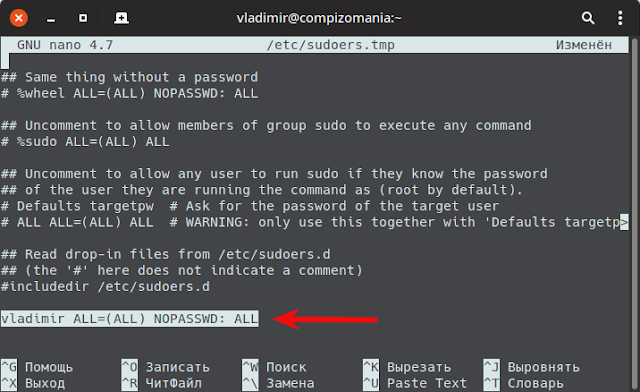This screenshot has width=640, height=392.
Task: Click the ^\ Замена shortcut
Action: click(278, 383)
